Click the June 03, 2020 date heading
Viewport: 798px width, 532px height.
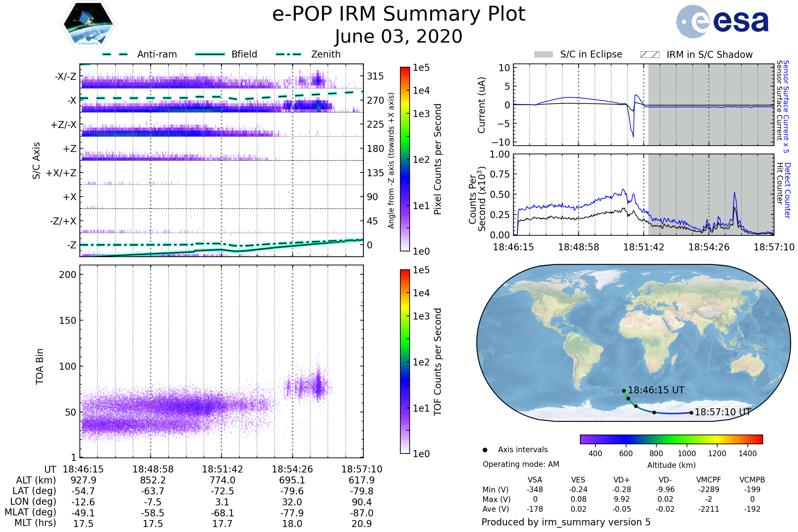(399, 36)
